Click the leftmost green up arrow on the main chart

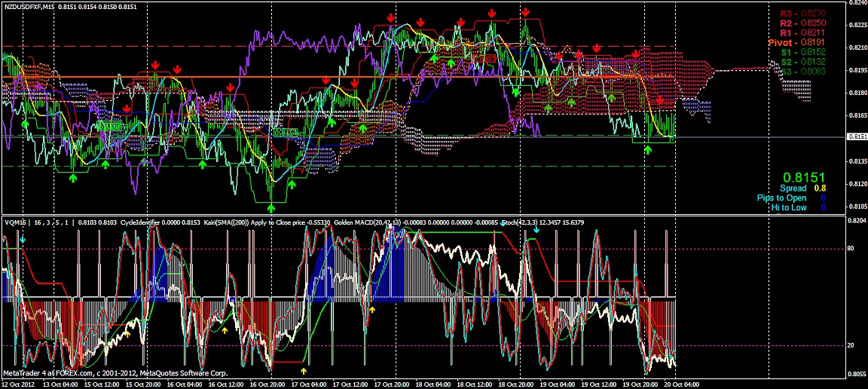25,122
